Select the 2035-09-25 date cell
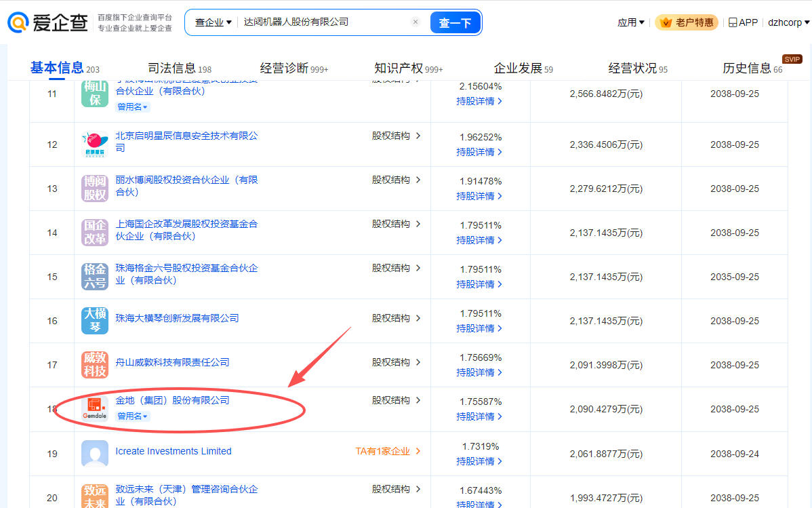The image size is (812, 508). (x=734, y=277)
